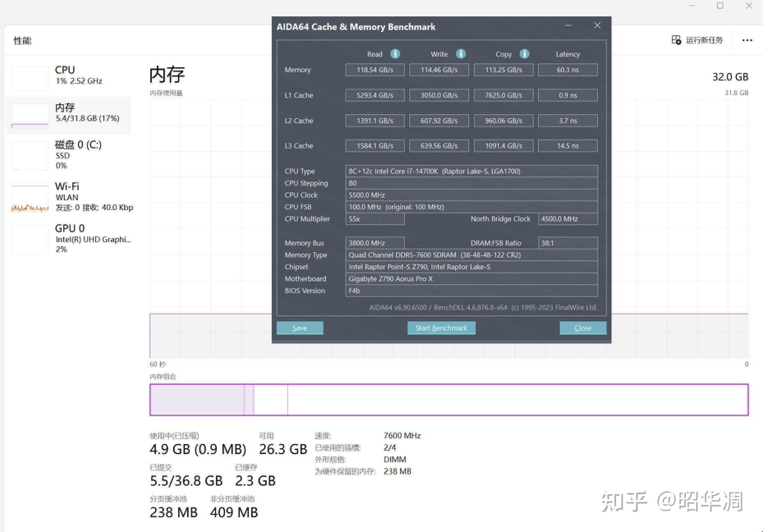The image size is (763, 532).
Task: Click Memory Copy value 113.25 GB/s
Action: (503, 70)
